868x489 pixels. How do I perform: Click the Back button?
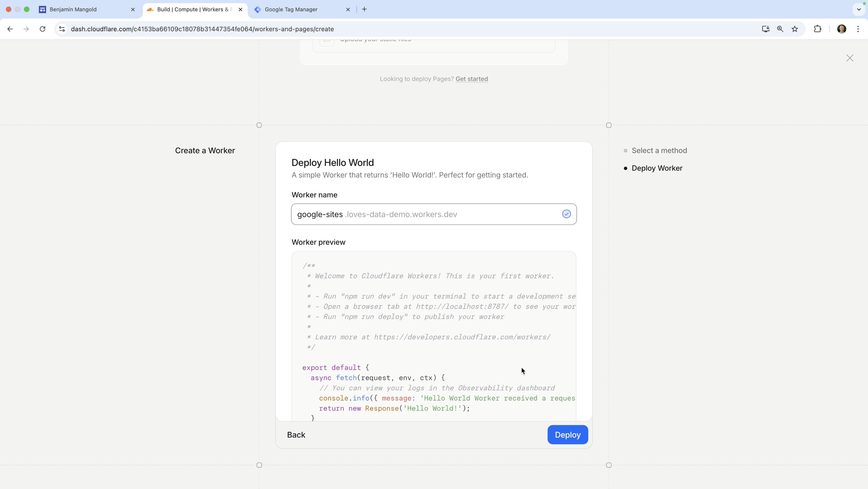pyautogui.click(x=296, y=435)
